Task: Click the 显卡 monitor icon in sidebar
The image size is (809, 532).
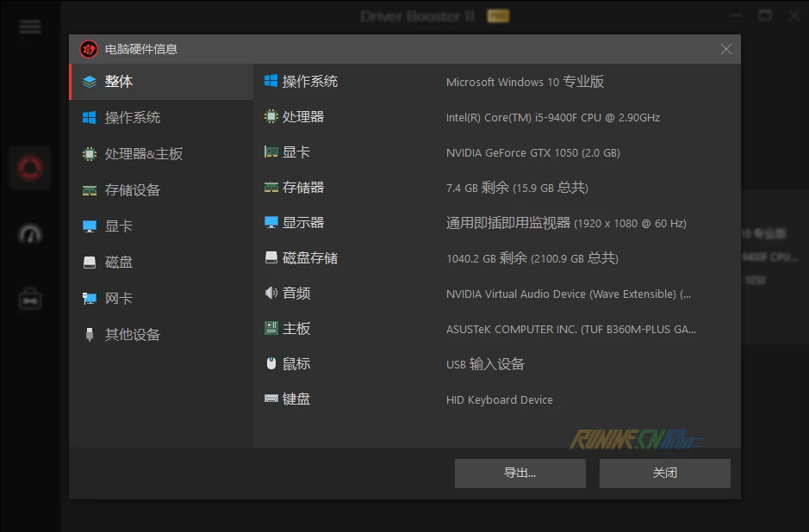Action: (x=89, y=226)
